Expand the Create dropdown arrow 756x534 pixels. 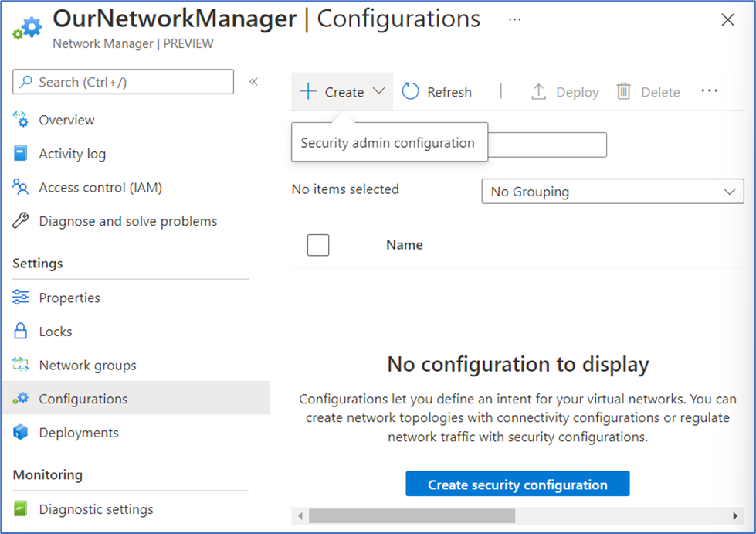(x=378, y=91)
